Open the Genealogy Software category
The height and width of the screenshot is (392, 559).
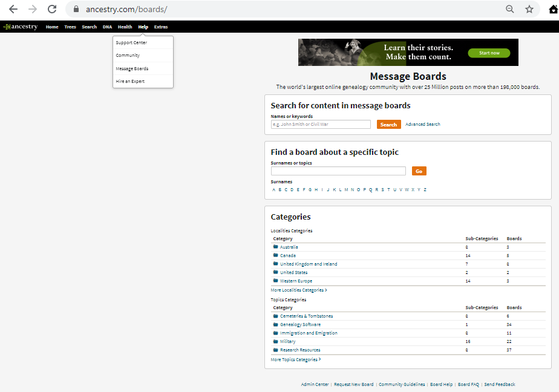click(300, 325)
